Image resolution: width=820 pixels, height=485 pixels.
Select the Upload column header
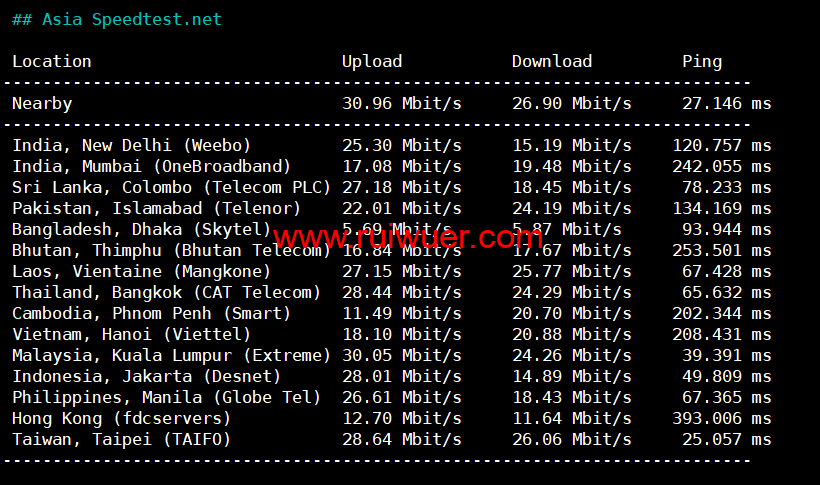pyautogui.click(x=372, y=62)
